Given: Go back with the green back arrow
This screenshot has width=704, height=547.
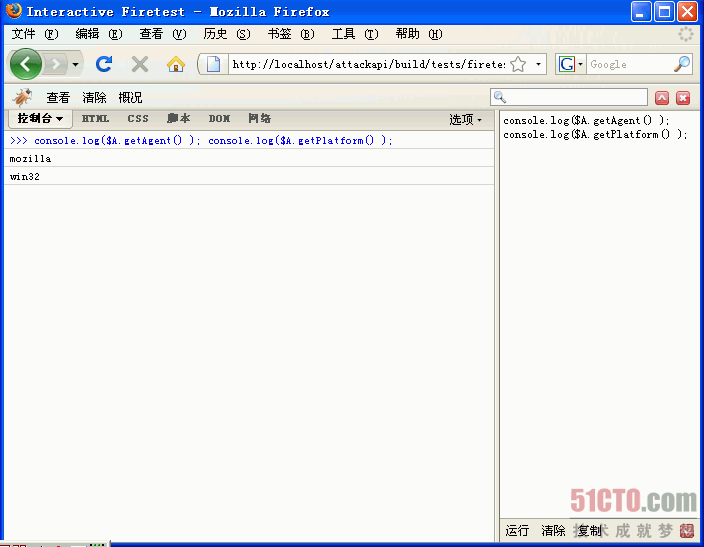Looking at the screenshot, I should tap(26, 64).
